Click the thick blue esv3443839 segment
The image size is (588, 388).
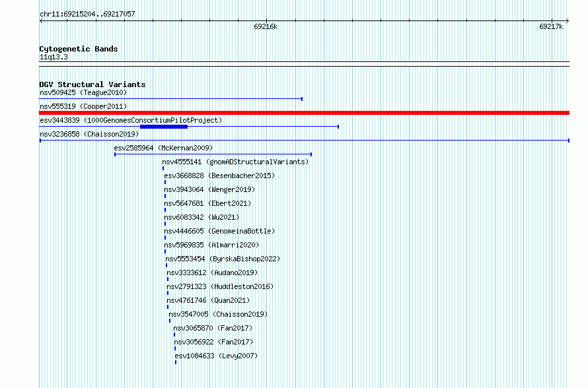click(x=163, y=127)
